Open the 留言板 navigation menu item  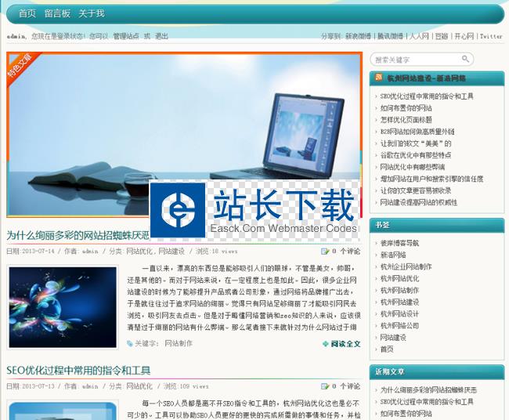[57, 13]
